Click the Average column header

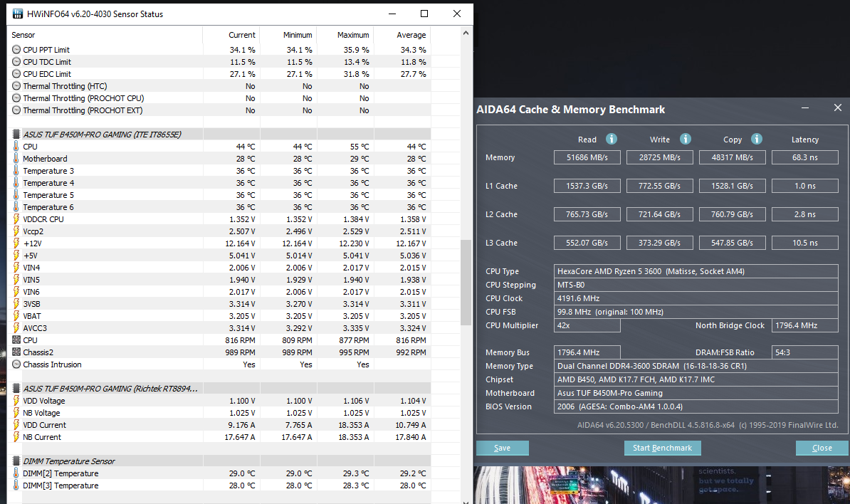[x=402, y=35]
